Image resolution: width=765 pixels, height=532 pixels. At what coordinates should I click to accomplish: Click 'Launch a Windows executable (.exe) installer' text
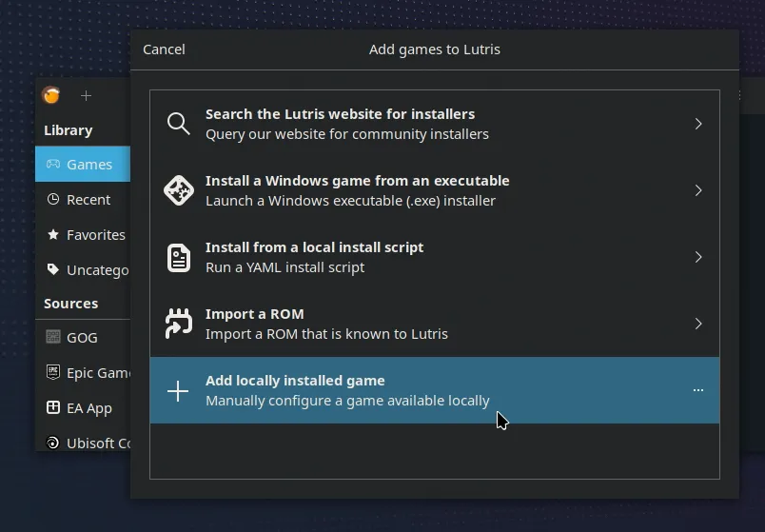tap(350, 201)
